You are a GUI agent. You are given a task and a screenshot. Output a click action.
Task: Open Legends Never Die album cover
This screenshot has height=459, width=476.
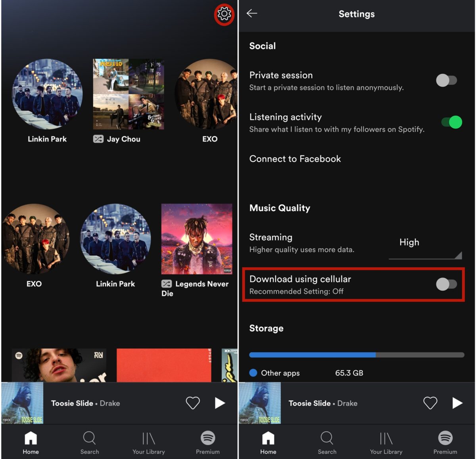tap(197, 239)
